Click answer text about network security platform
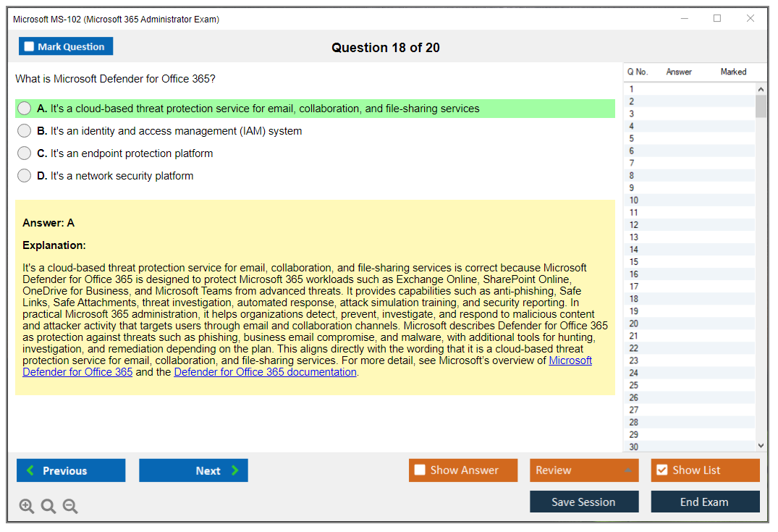 click(122, 176)
